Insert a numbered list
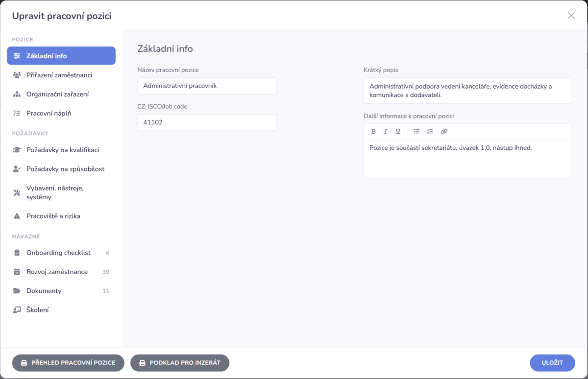588x379 pixels. point(430,131)
